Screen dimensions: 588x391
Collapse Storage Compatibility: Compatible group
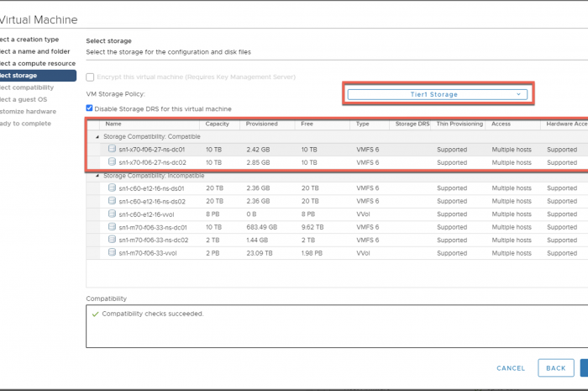point(97,136)
